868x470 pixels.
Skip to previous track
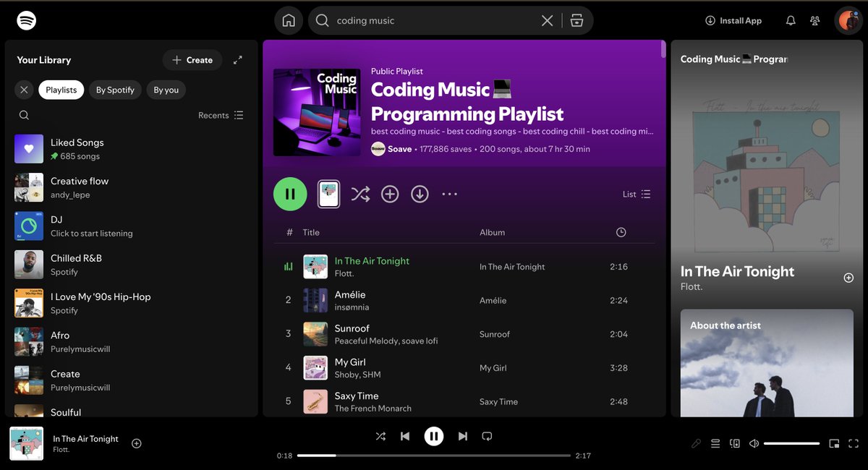pyautogui.click(x=405, y=436)
